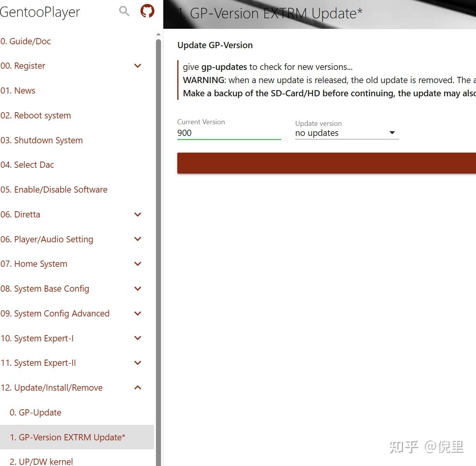Image resolution: width=476 pixels, height=466 pixels.
Task: Select 02. Reboot system
Action: click(x=36, y=115)
